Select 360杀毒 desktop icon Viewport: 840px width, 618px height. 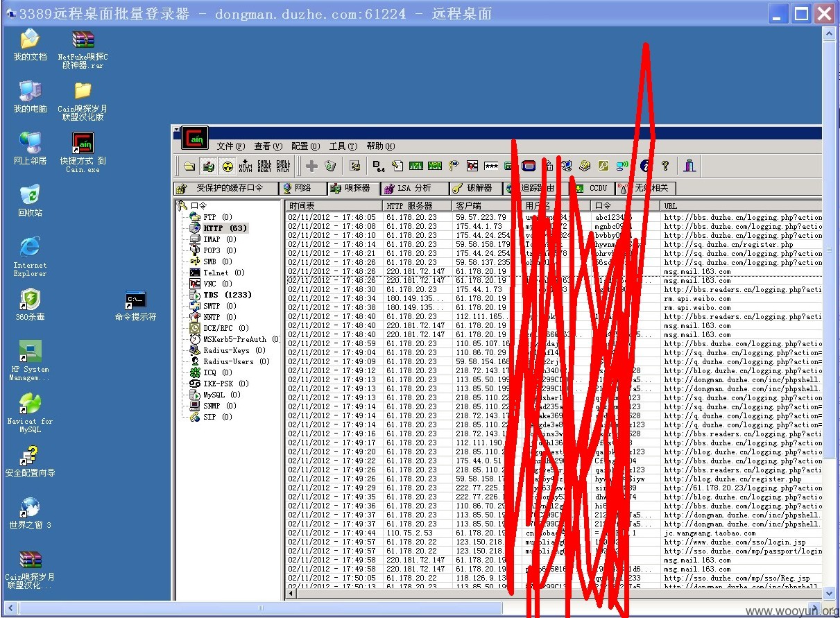pos(30,305)
